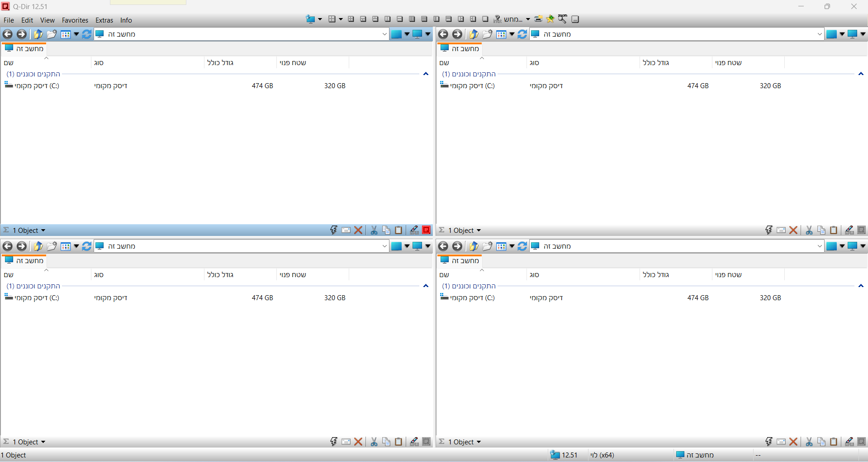Click the clipboard paste icon in bottom-right pane

point(834,442)
